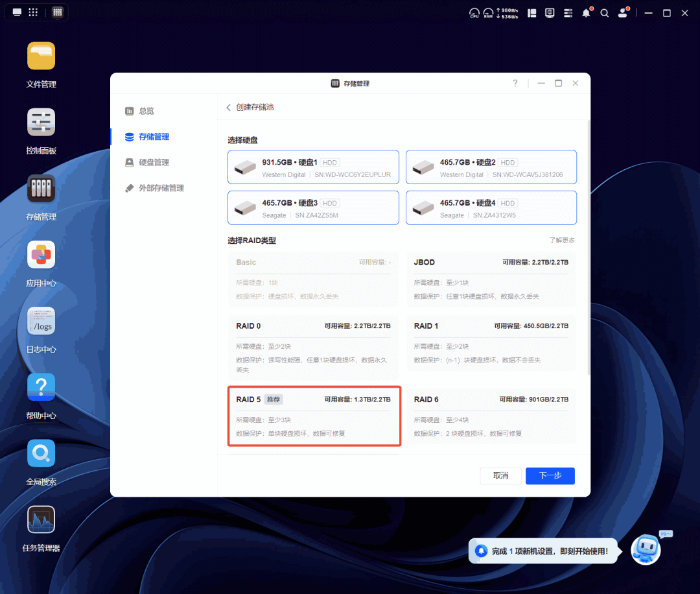Go back using the 创建存储池 chevron
The width and height of the screenshot is (700, 594).
(229, 107)
